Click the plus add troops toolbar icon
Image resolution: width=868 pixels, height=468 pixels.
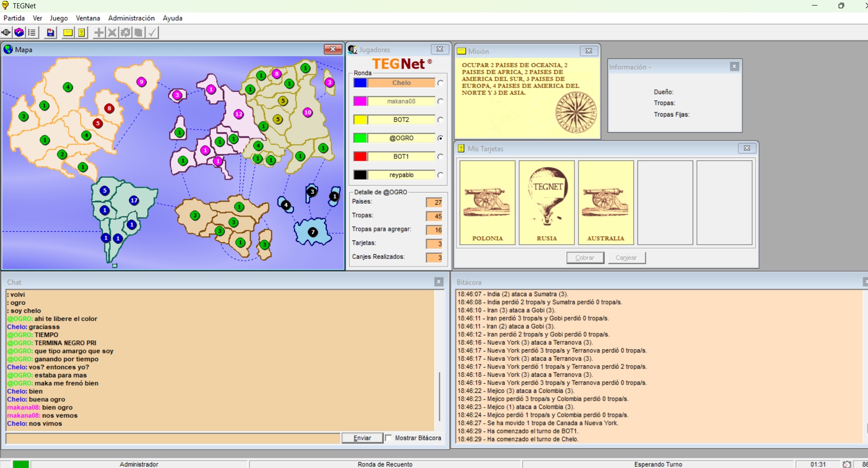(x=98, y=33)
